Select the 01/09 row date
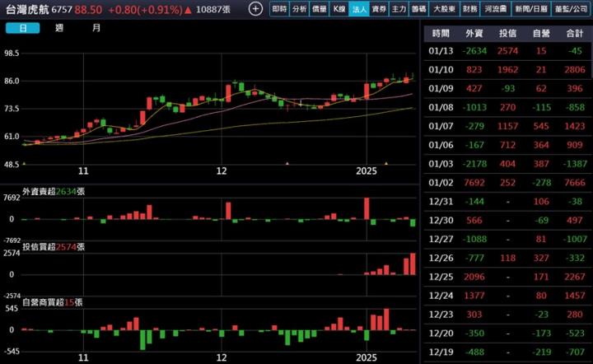 click(441, 88)
